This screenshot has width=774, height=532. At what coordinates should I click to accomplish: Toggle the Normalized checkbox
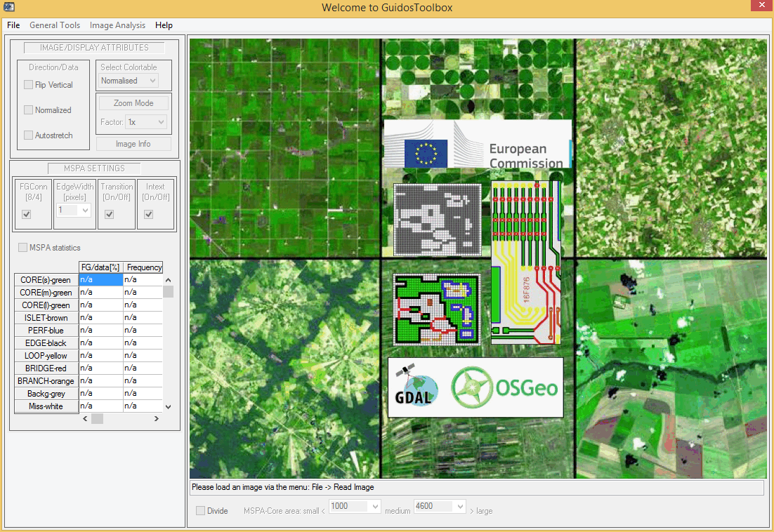coord(29,110)
